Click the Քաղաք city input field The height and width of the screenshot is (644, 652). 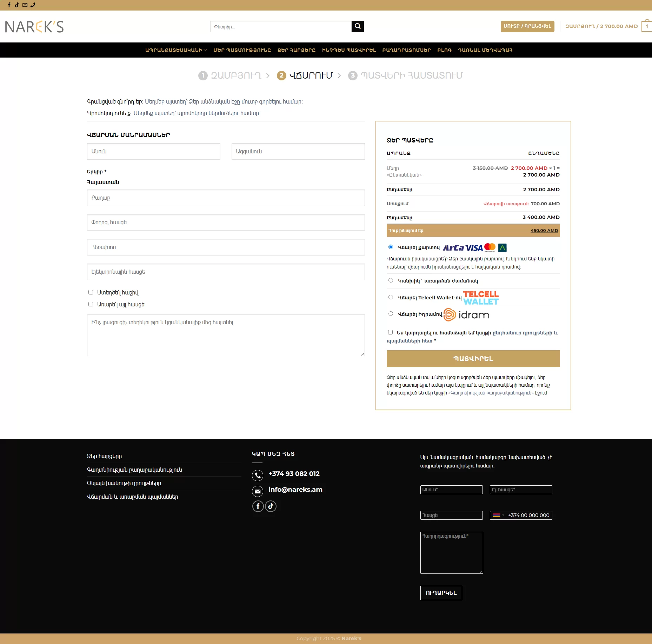click(x=226, y=198)
